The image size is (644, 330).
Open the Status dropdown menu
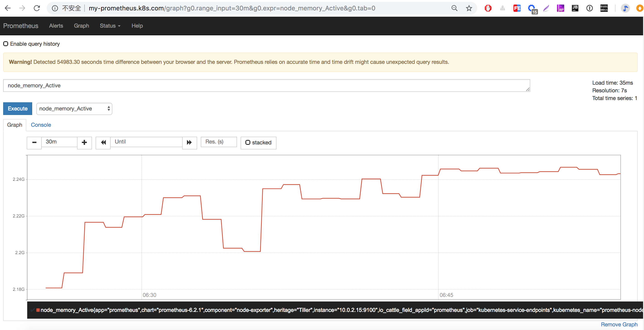click(x=110, y=26)
